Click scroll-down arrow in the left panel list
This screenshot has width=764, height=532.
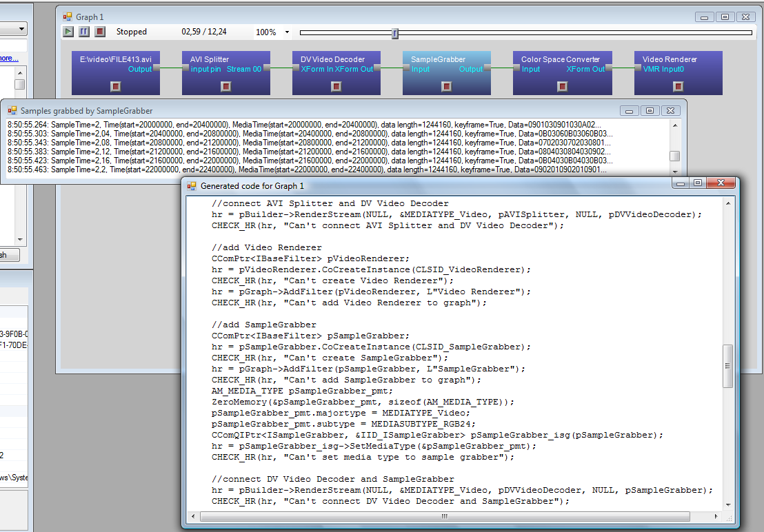[20, 240]
